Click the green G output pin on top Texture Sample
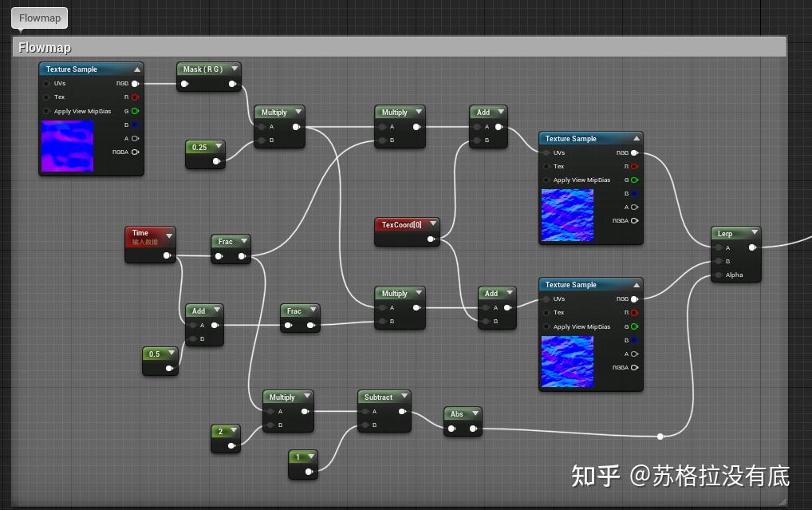Image resolution: width=812 pixels, height=510 pixels. tap(135, 111)
